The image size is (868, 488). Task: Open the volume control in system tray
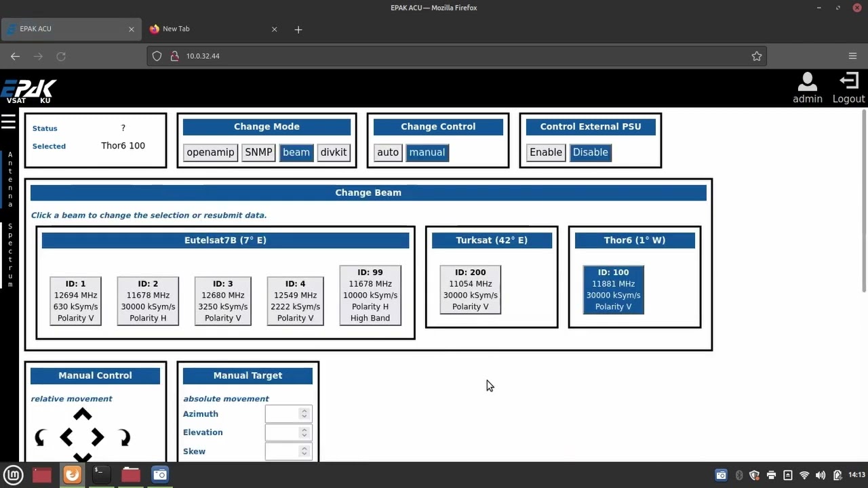tap(821, 475)
